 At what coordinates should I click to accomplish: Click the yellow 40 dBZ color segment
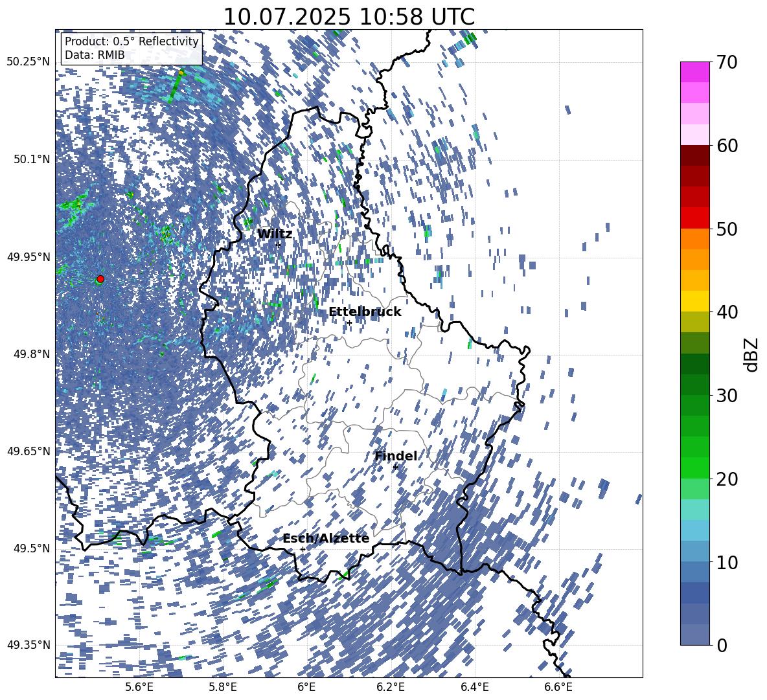(x=695, y=301)
